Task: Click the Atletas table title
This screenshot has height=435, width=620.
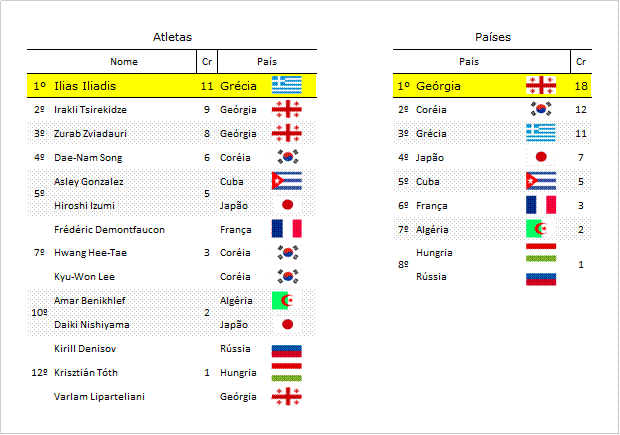Action: 172,37
